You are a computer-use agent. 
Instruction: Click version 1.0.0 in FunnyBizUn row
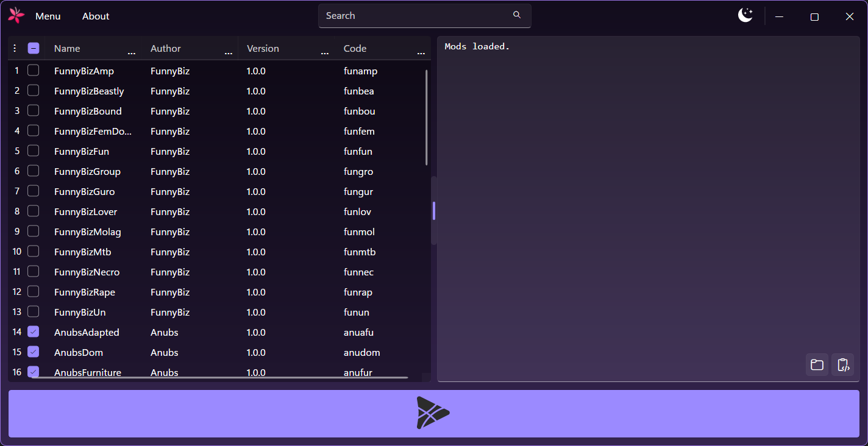[x=256, y=312]
